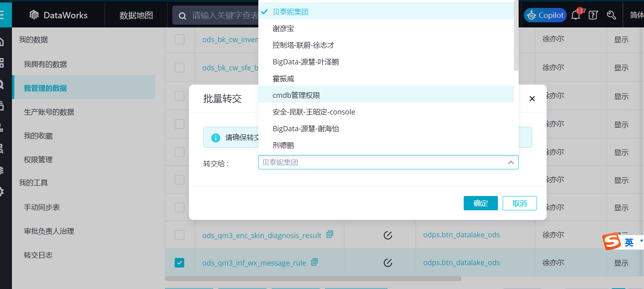Confirm transfer with 确定 button
This screenshot has width=644, height=289.
pos(480,203)
